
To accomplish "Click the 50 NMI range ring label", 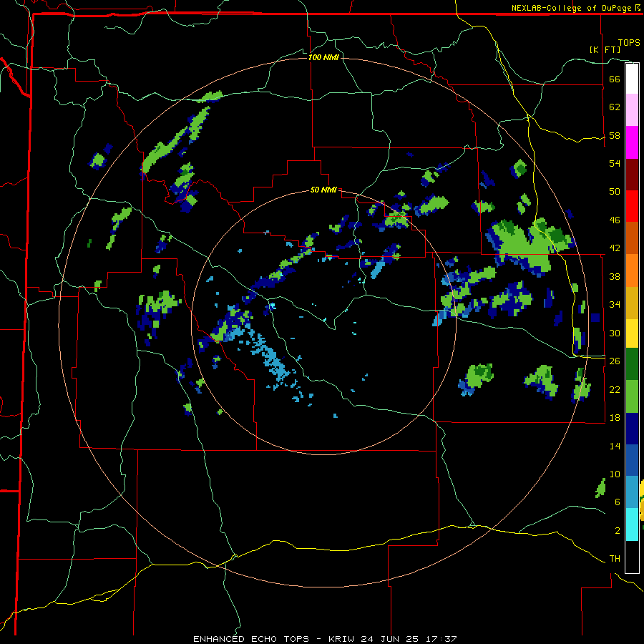I will pos(323,190).
